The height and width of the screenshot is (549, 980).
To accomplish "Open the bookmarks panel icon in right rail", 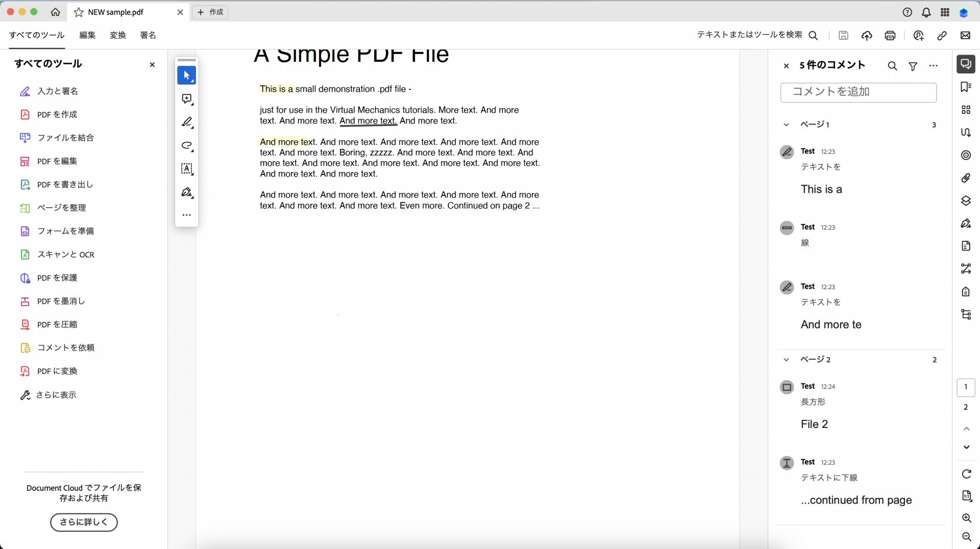I will pyautogui.click(x=966, y=87).
